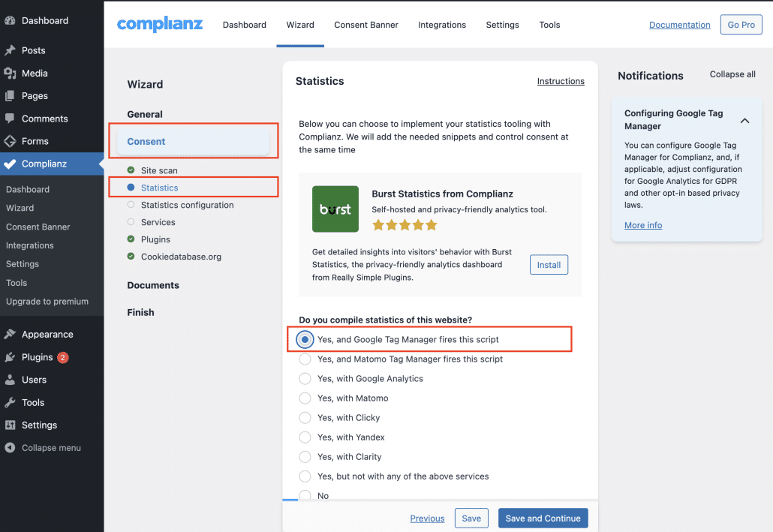Choose 'Yes, with Matomo' radio button
The image size is (773, 532).
click(305, 398)
